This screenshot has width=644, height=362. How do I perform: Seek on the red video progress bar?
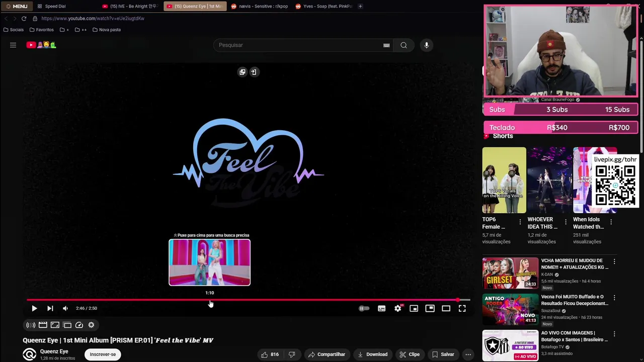[x=249, y=300]
